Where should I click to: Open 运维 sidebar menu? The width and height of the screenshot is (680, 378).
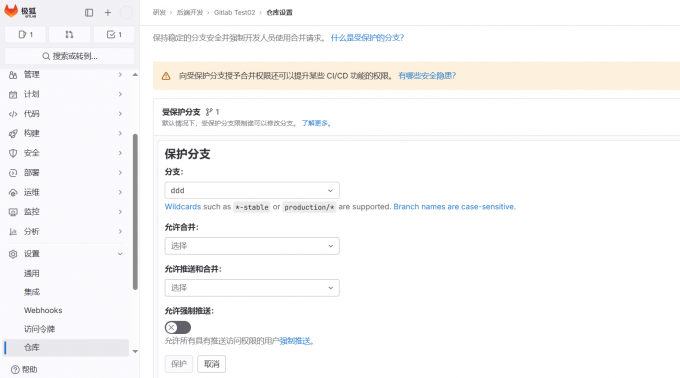(66, 192)
